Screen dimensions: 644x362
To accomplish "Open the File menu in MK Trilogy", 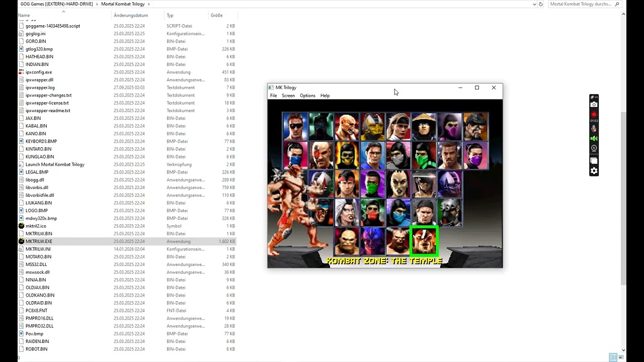I will (273, 96).
